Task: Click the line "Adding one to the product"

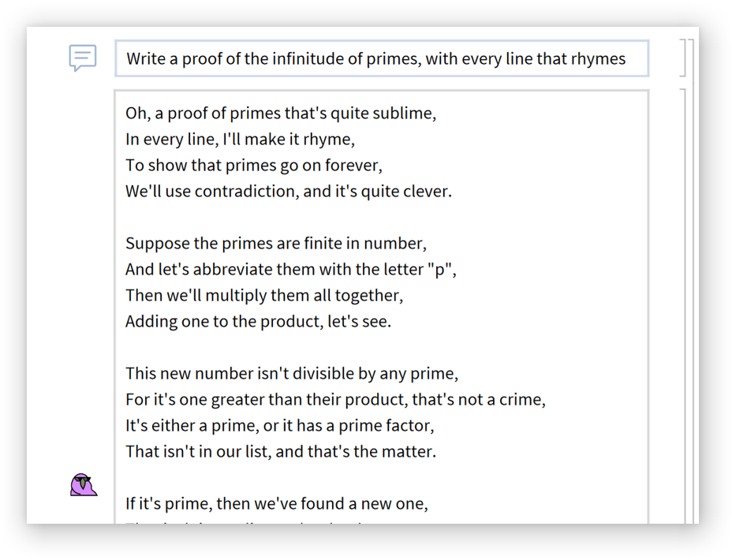Action: pyautogui.click(x=258, y=322)
